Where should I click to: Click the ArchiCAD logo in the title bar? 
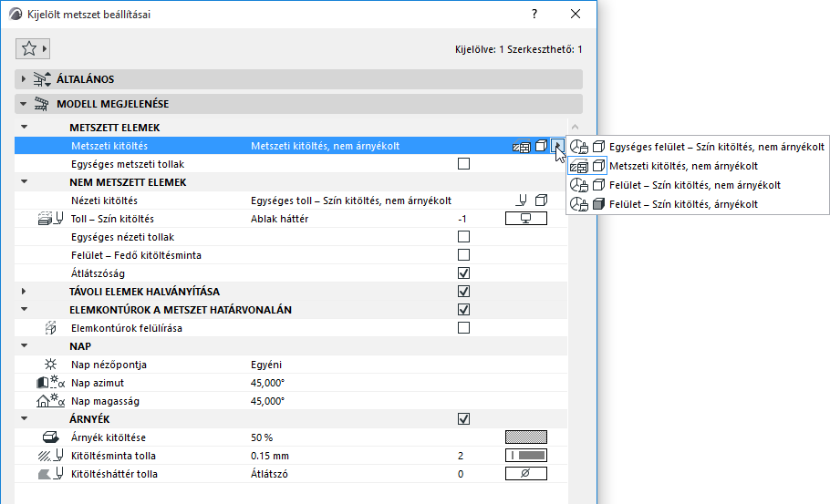pyautogui.click(x=16, y=15)
